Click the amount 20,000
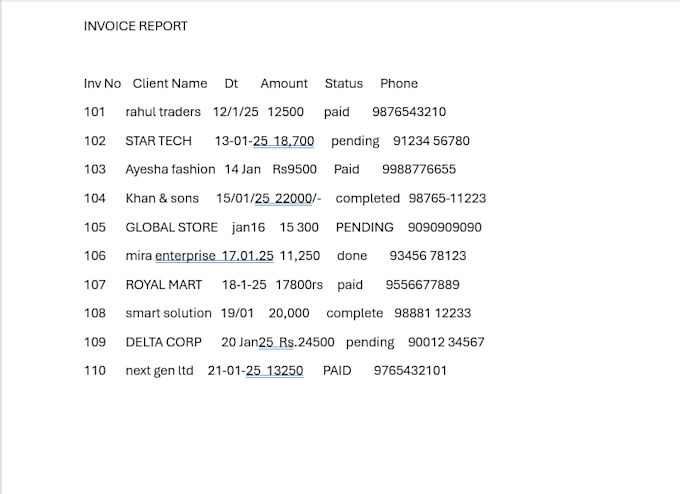680x494 pixels. click(289, 313)
